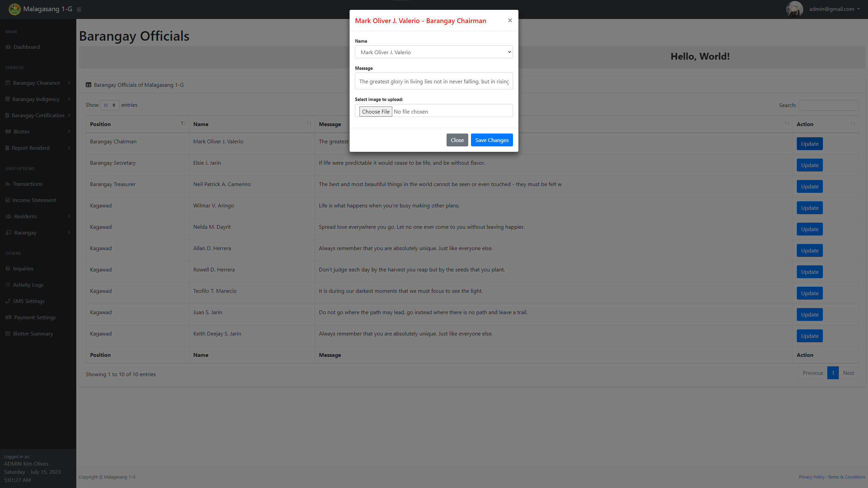Open Payment Settings in the sidebar

[x=34, y=317]
